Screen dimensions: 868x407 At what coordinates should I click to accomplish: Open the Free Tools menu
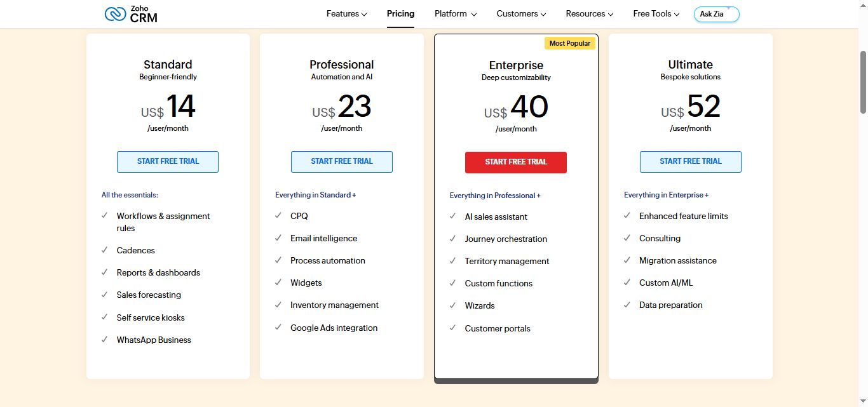click(x=656, y=13)
